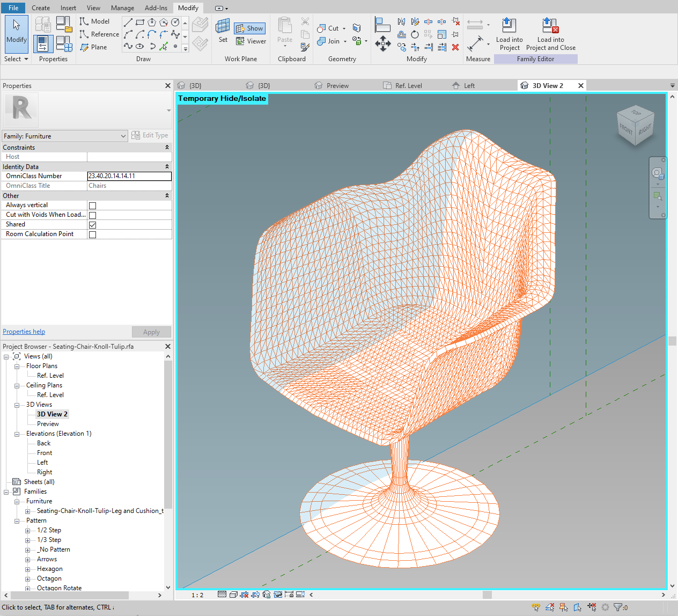Click Load into Project icon
This screenshot has width=678, height=616.
pyautogui.click(x=509, y=34)
